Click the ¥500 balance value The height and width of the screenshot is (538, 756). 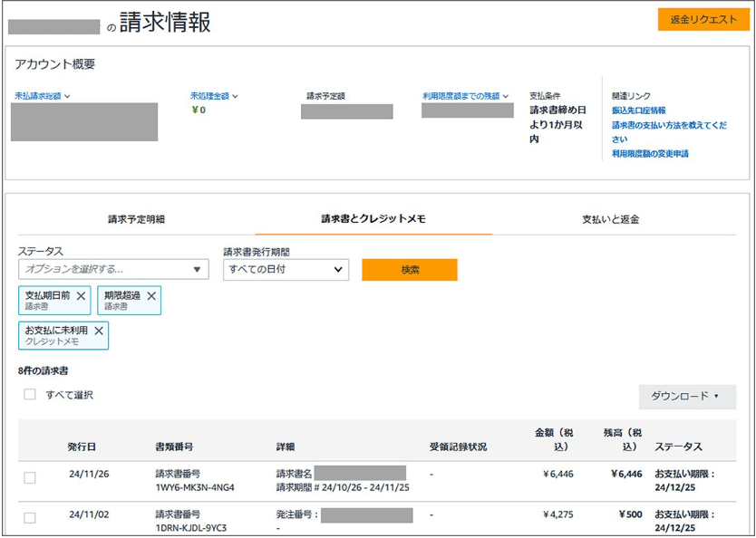click(x=631, y=514)
